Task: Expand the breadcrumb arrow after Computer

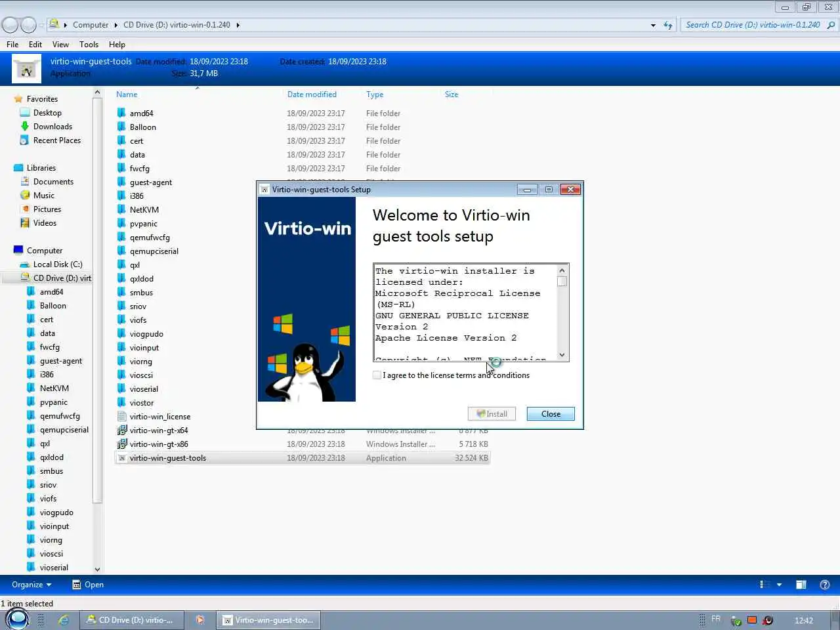Action: click(x=116, y=25)
